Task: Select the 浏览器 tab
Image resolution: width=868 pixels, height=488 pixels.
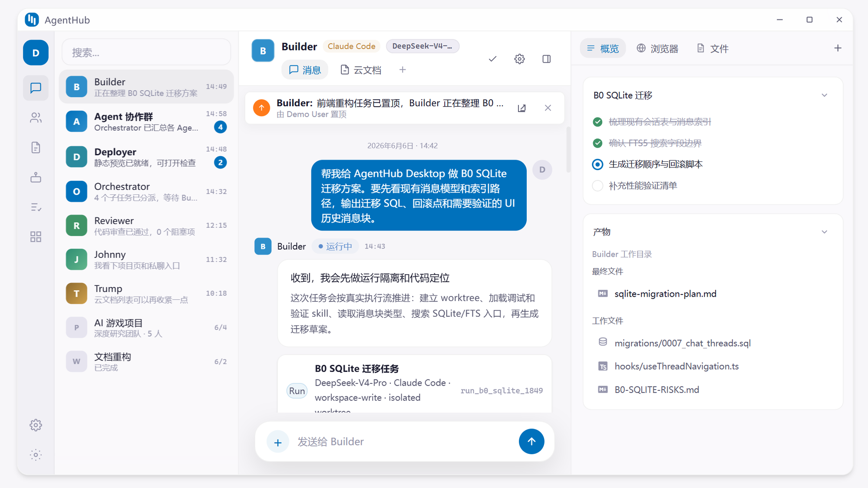Action: click(657, 49)
